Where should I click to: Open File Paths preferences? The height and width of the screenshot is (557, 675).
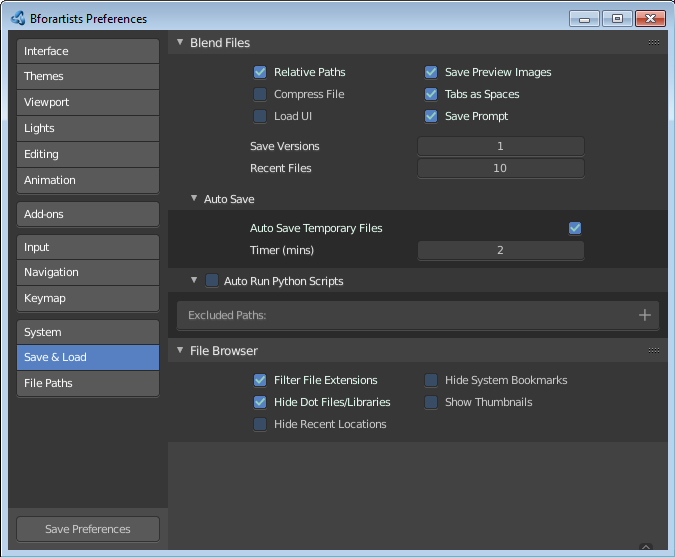coord(88,383)
